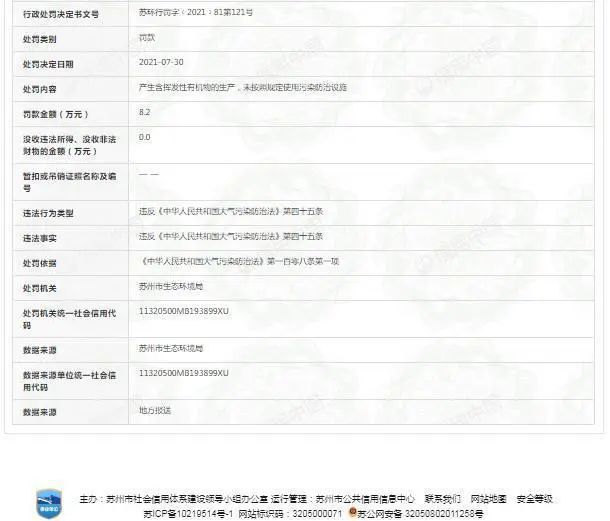Click the 违法事实 law reference text

click(232, 237)
